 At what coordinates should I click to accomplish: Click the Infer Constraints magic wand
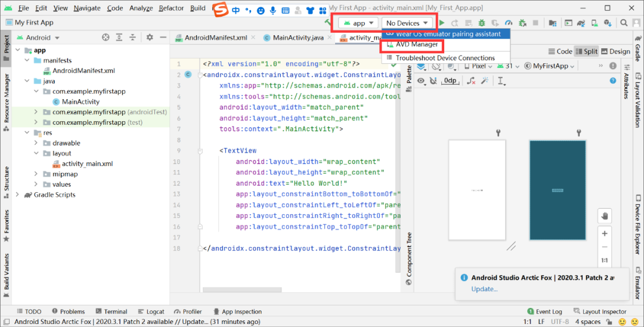click(485, 81)
